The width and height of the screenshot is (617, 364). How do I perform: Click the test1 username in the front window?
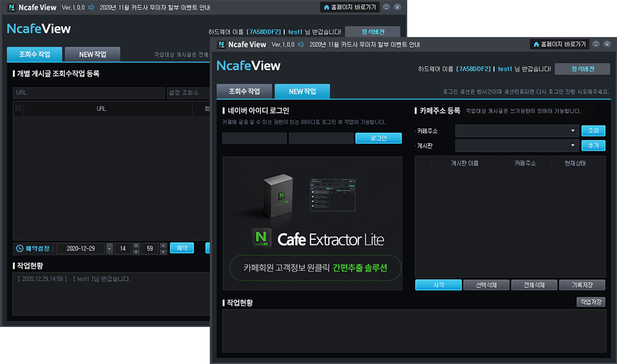pos(505,69)
